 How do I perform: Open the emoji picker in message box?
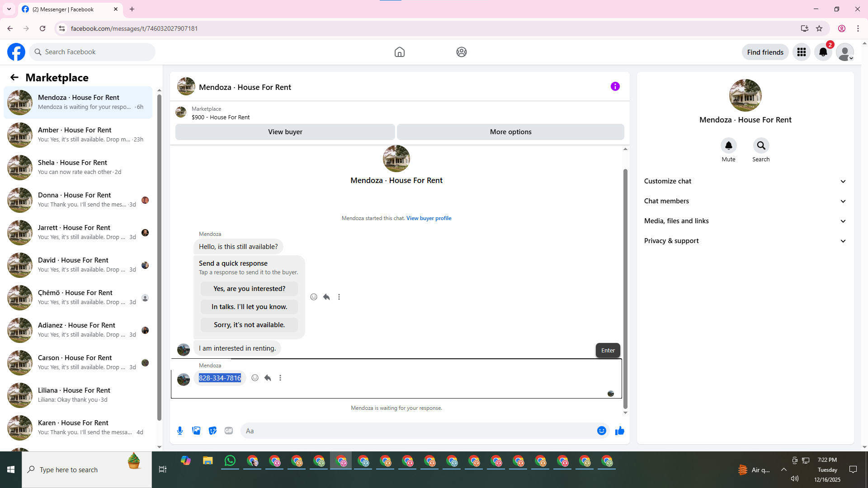602,431
